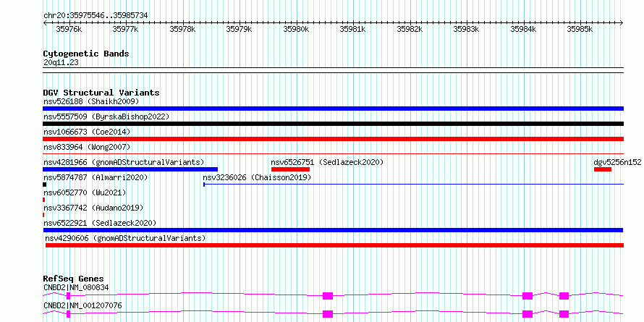Open the nsv5874787 (Almarri2020) label

[x=96, y=177]
